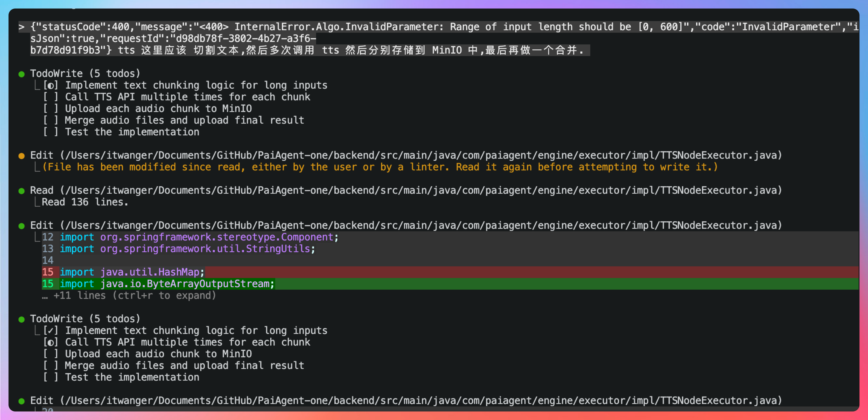Click the branch marker beside 'Read 136 lines.'
This screenshot has width=868, height=420.
coord(37,202)
